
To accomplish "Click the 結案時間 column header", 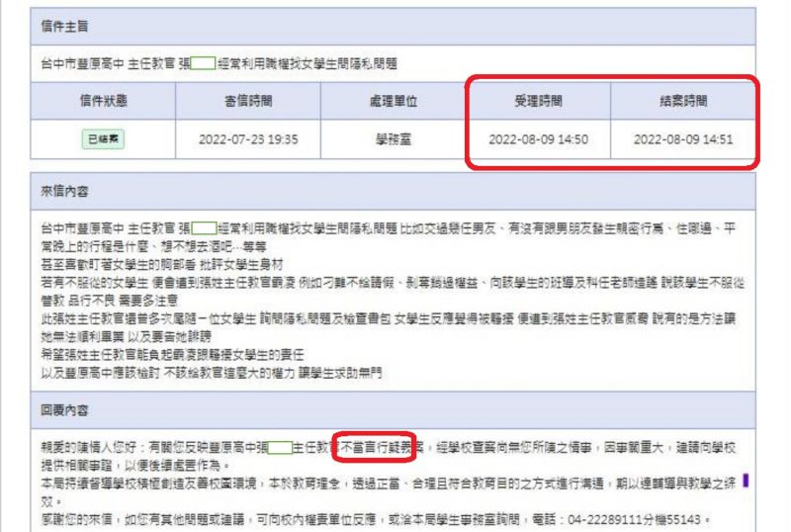I will pos(683,101).
